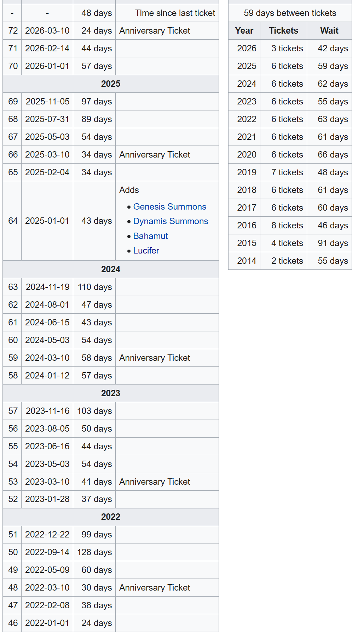Image resolution: width=364 pixels, height=632 pixels.
Task: Follow the Bahamut link
Action: (x=150, y=236)
